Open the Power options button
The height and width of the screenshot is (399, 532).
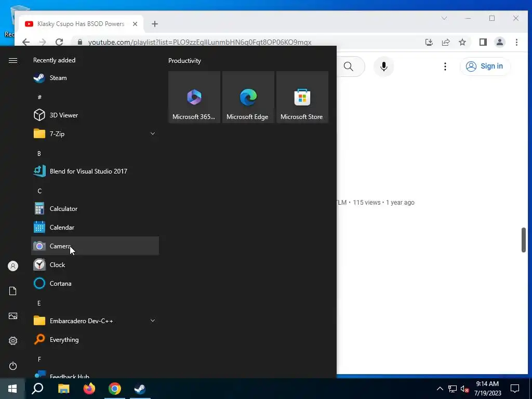pos(13,366)
